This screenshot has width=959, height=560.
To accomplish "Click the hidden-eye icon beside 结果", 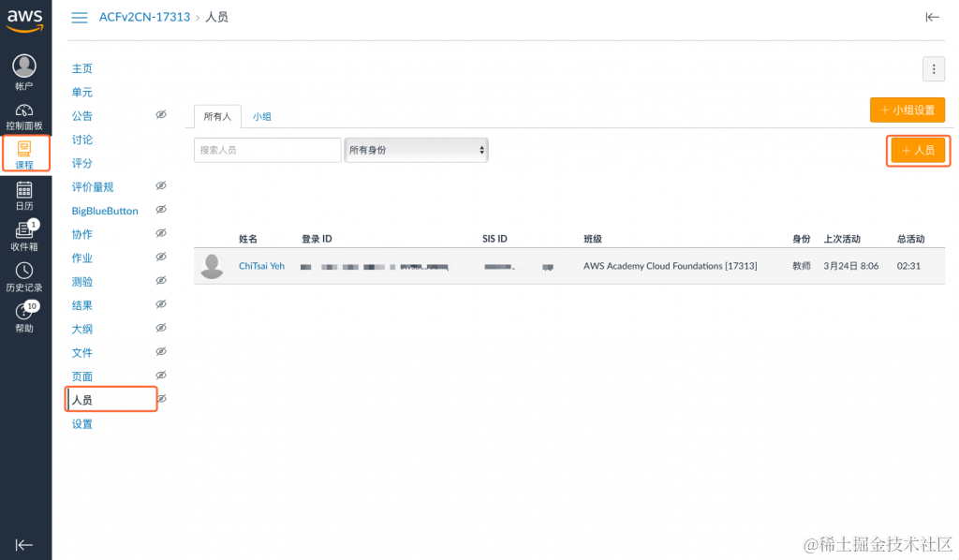I will tap(161, 303).
